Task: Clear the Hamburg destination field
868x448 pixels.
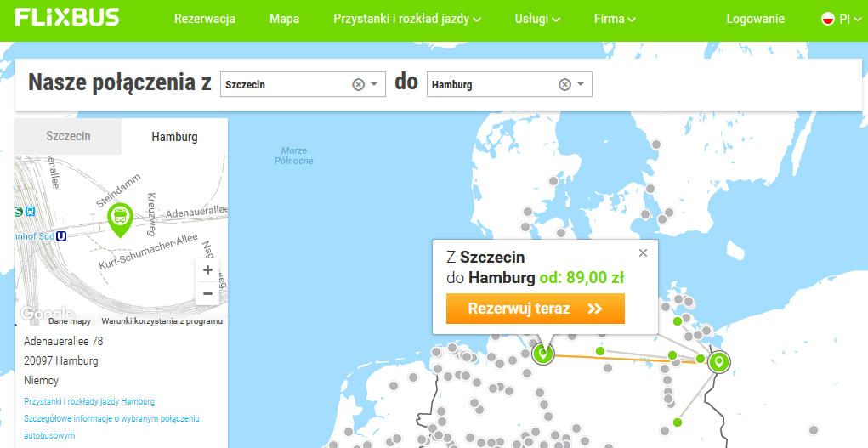Action: 564,84
